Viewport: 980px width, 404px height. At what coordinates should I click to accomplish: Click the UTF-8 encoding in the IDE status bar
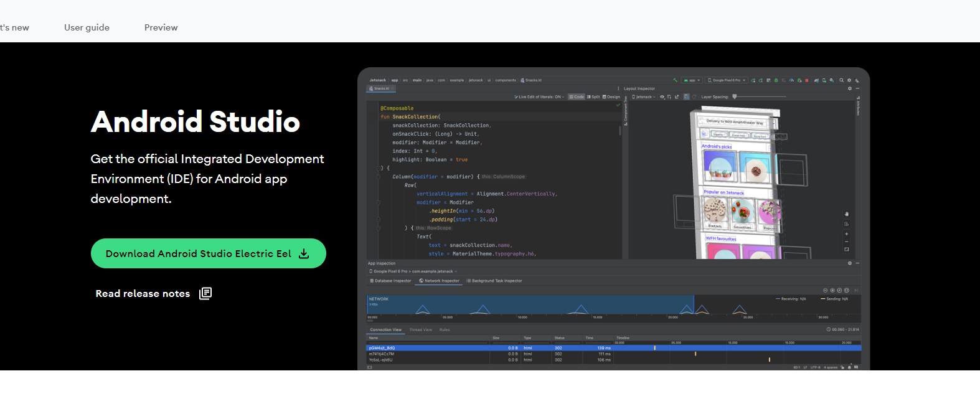point(816,367)
